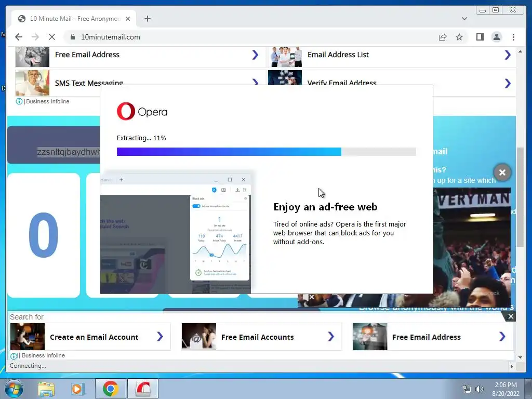Click the large 0 timer card
The image size is (532, 399).
point(44,235)
